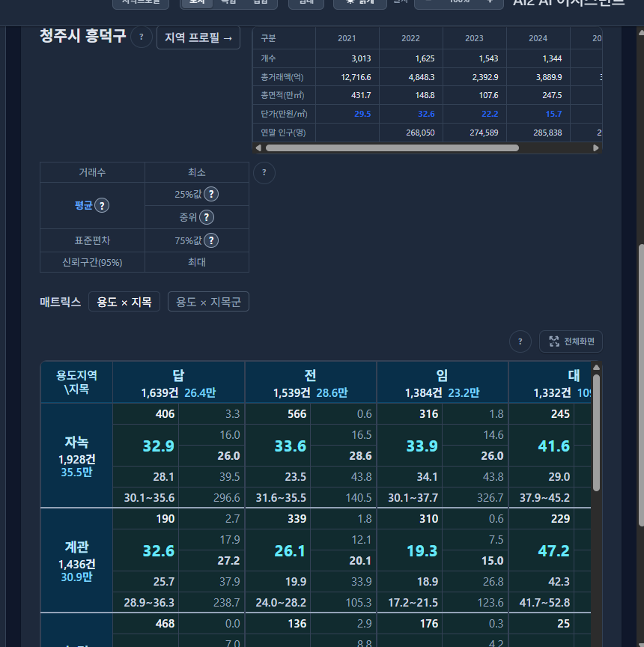The height and width of the screenshot is (647, 644).
Task: Click the 32.6 average in 계관 답 cell
Action: [x=159, y=551]
